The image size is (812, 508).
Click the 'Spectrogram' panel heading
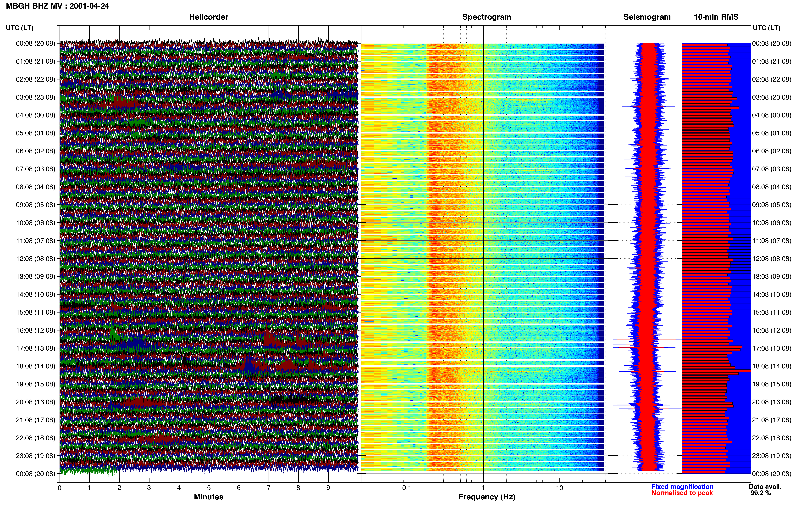[487, 17]
